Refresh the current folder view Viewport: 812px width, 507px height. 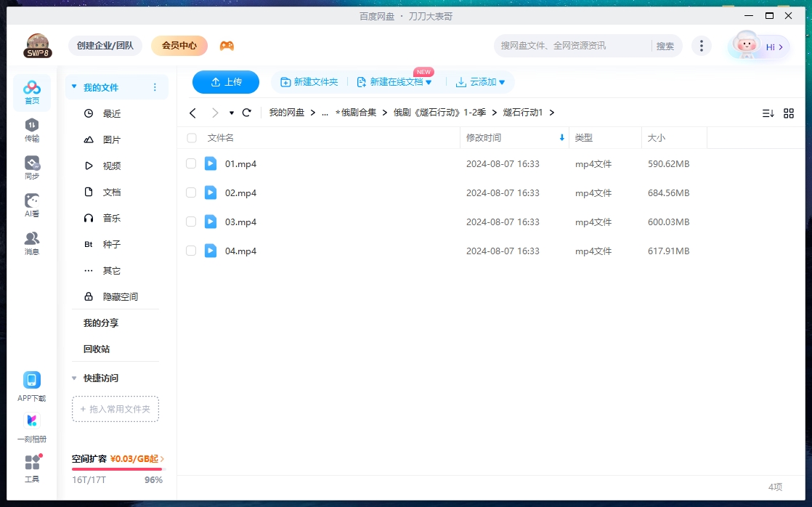(246, 113)
